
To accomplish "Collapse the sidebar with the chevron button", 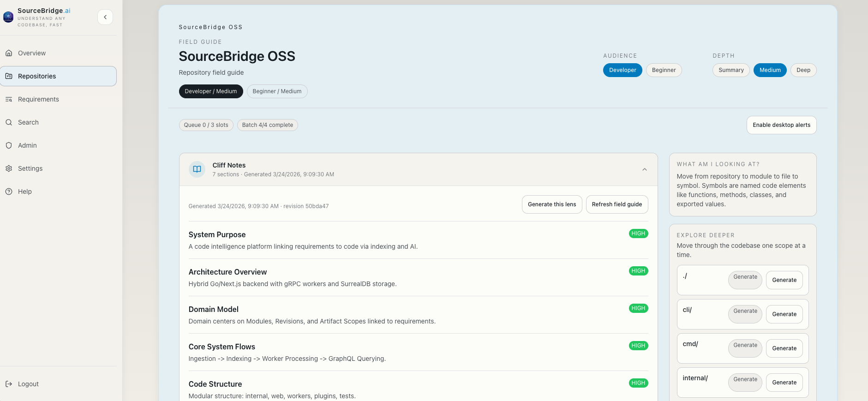I will (x=105, y=17).
